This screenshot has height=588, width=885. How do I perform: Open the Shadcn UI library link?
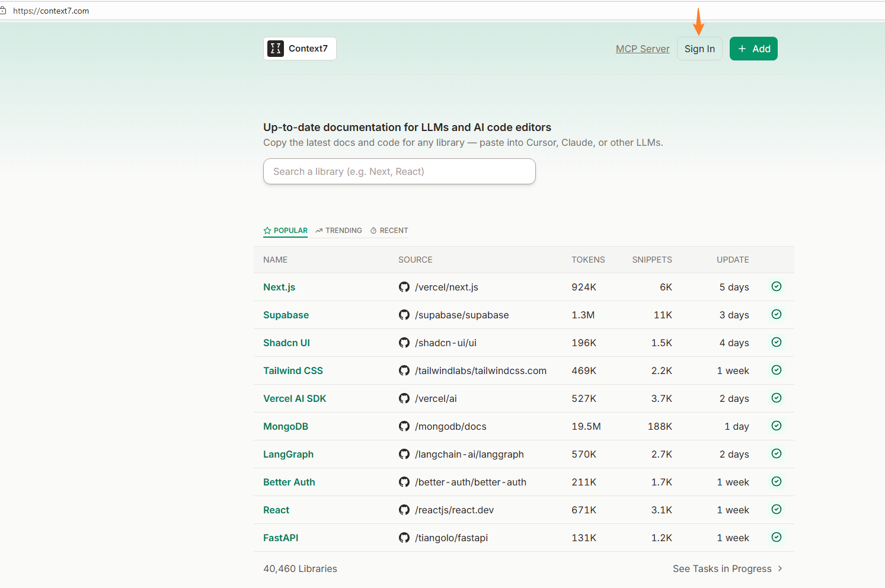[286, 343]
